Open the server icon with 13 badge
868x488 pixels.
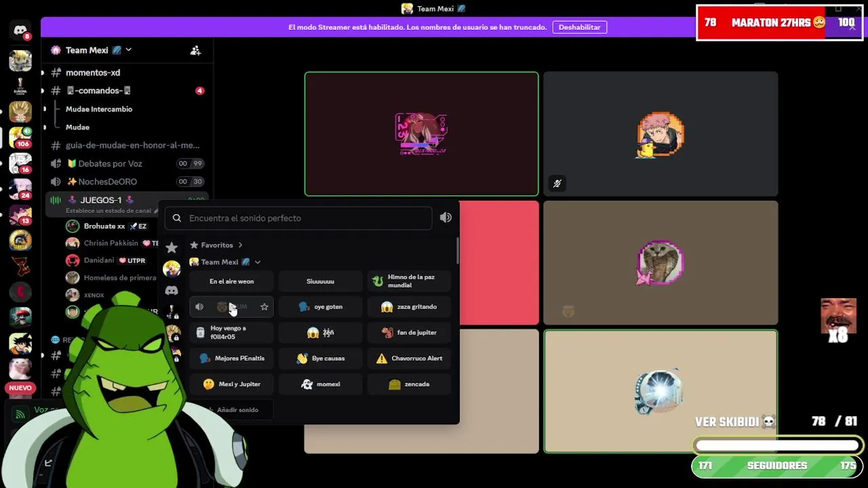tap(20, 215)
